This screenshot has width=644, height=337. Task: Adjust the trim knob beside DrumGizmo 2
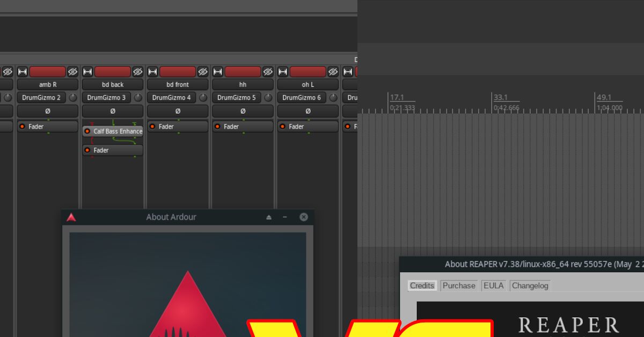pos(71,97)
